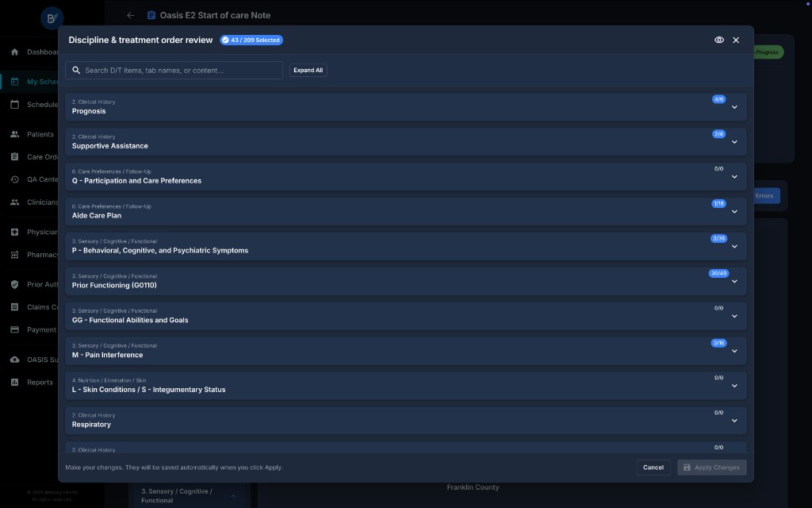
Task: Click the OASIS cloud upload icon
Action: pos(14,360)
